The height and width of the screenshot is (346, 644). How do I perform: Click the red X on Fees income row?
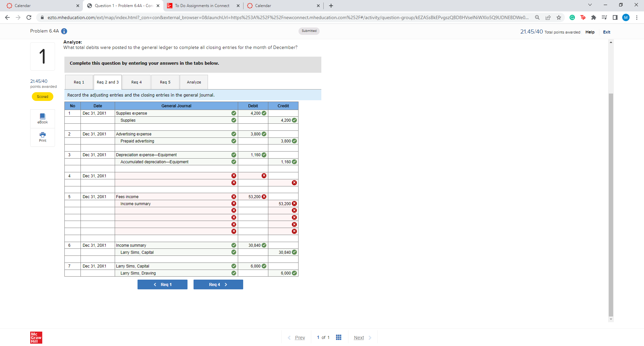[x=234, y=197]
